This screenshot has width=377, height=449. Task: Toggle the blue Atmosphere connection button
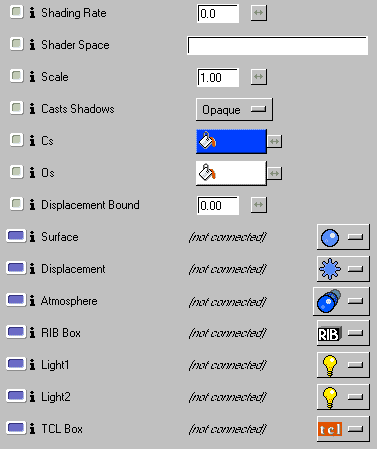pyautogui.click(x=16, y=300)
